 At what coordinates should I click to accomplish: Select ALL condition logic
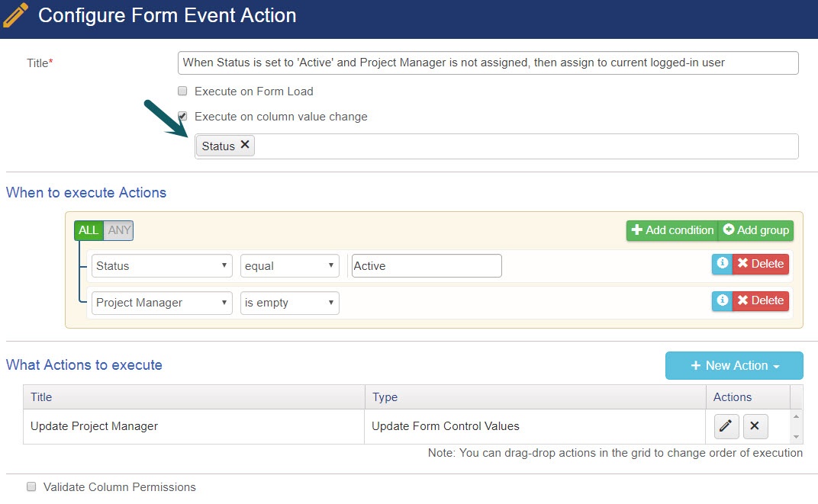89,230
